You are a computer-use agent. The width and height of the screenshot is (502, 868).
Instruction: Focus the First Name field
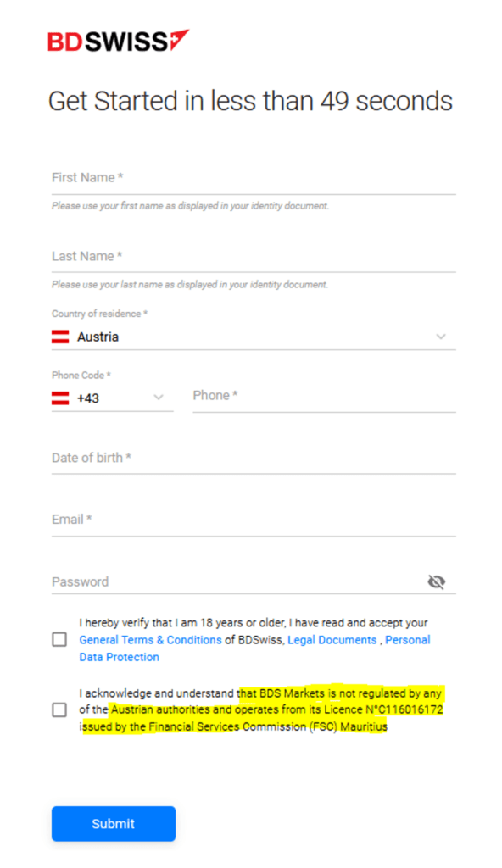(254, 178)
